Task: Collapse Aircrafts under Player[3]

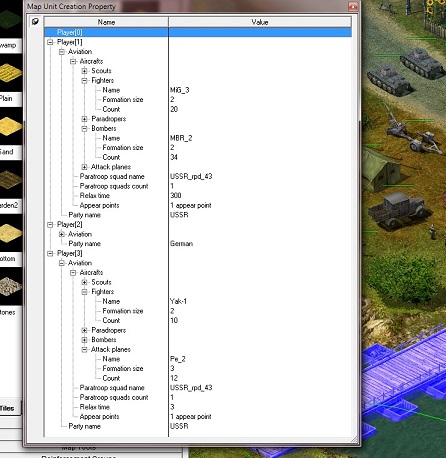Action: [73, 273]
